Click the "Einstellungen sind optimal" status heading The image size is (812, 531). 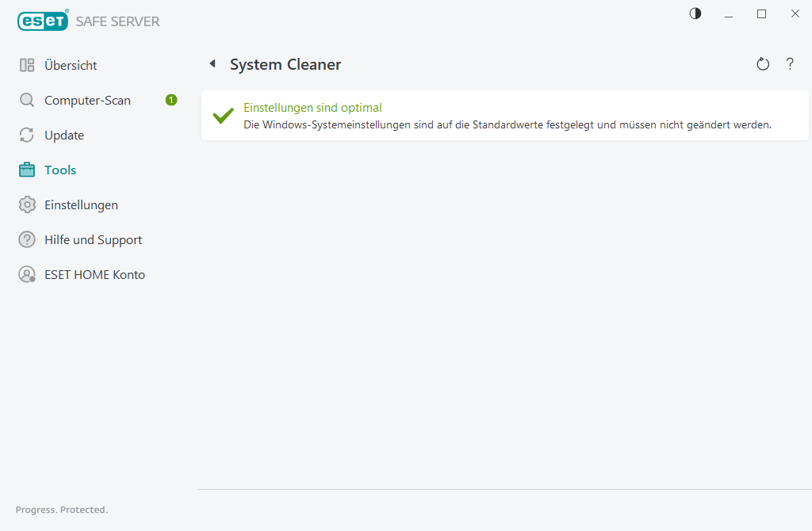[312, 108]
